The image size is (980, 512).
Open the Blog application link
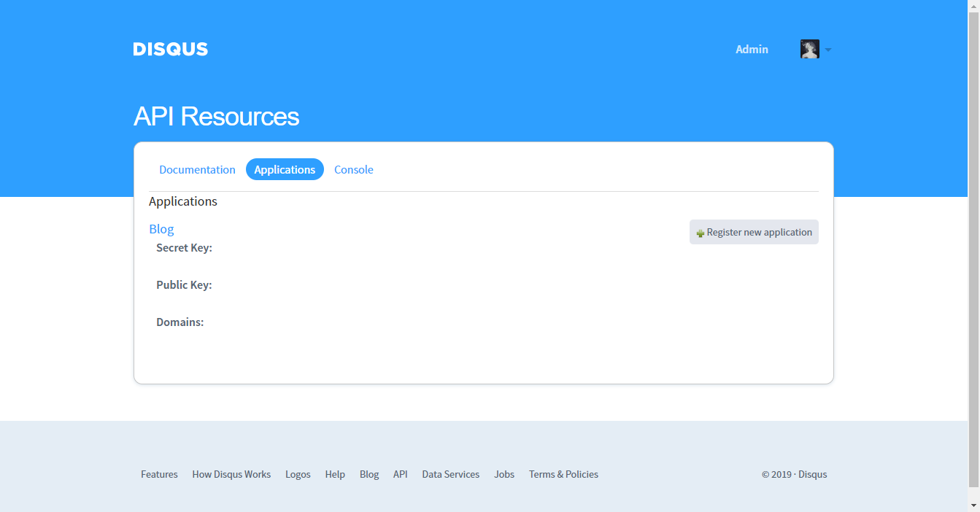click(161, 229)
